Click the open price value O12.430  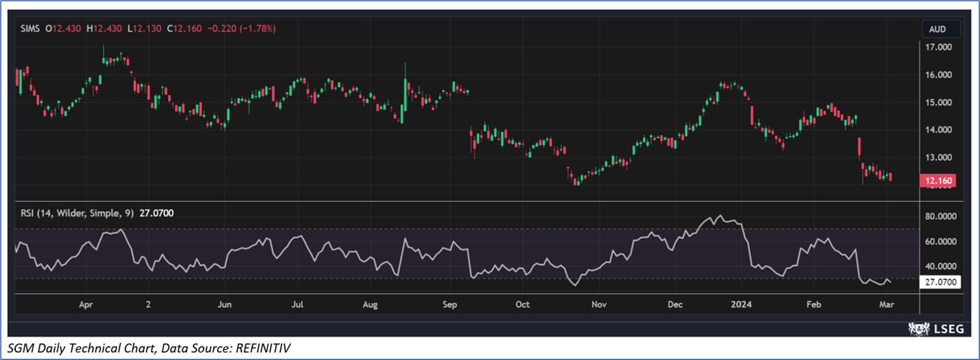(63, 29)
